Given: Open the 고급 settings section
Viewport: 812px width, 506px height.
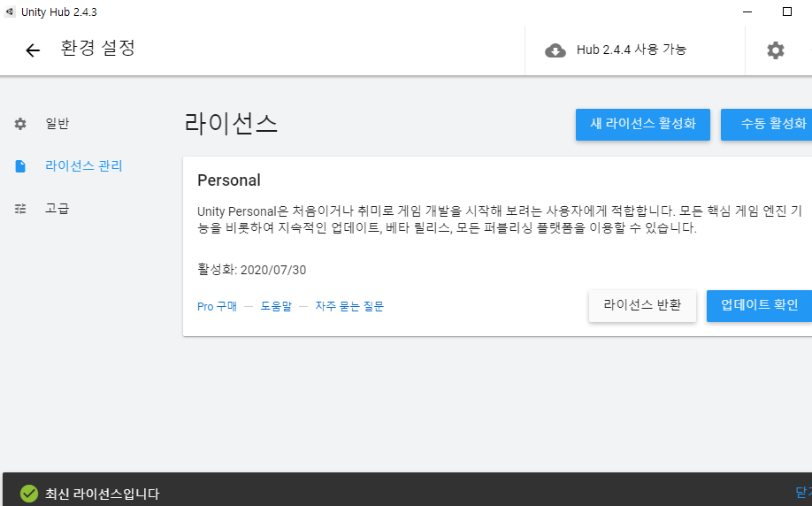Looking at the screenshot, I should 57,209.
